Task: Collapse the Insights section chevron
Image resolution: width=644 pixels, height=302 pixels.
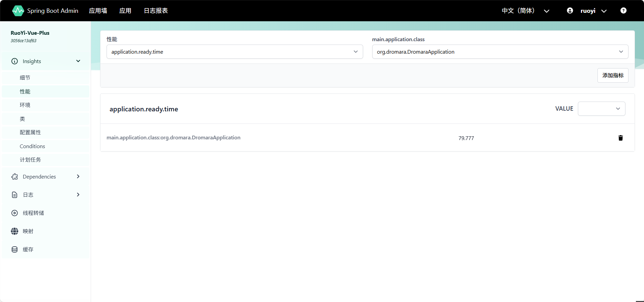Action: click(x=78, y=61)
